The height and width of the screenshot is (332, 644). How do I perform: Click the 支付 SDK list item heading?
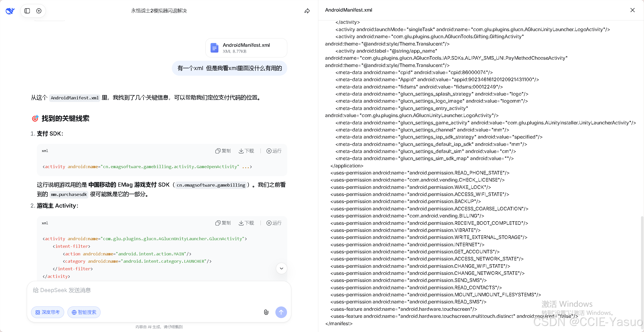coord(50,134)
